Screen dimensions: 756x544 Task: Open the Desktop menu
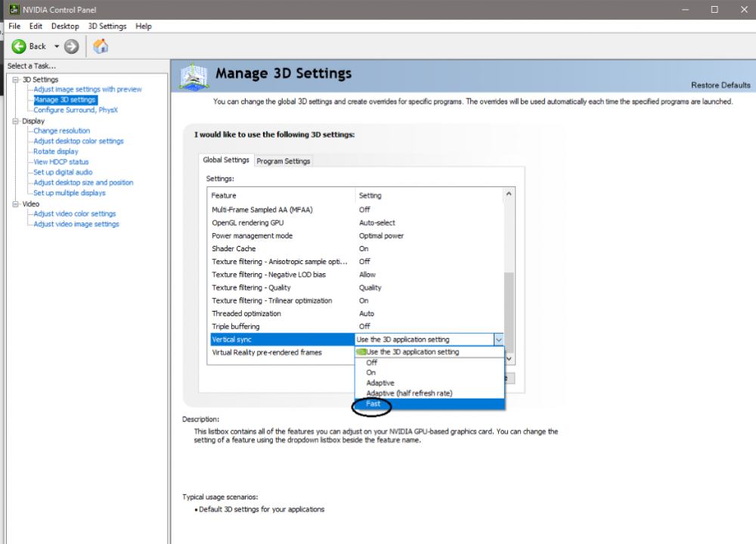(x=65, y=26)
